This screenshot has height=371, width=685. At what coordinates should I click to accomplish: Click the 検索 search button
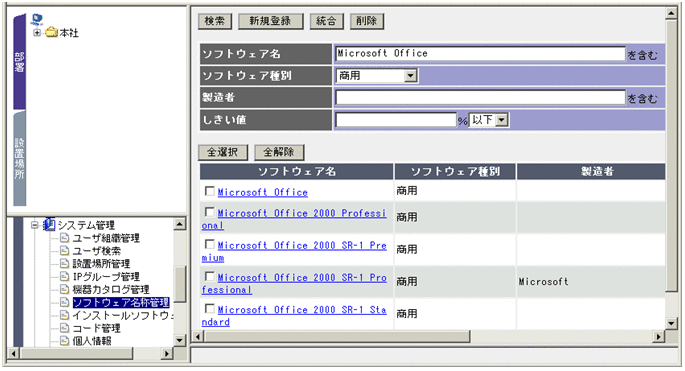coord(215,21)
